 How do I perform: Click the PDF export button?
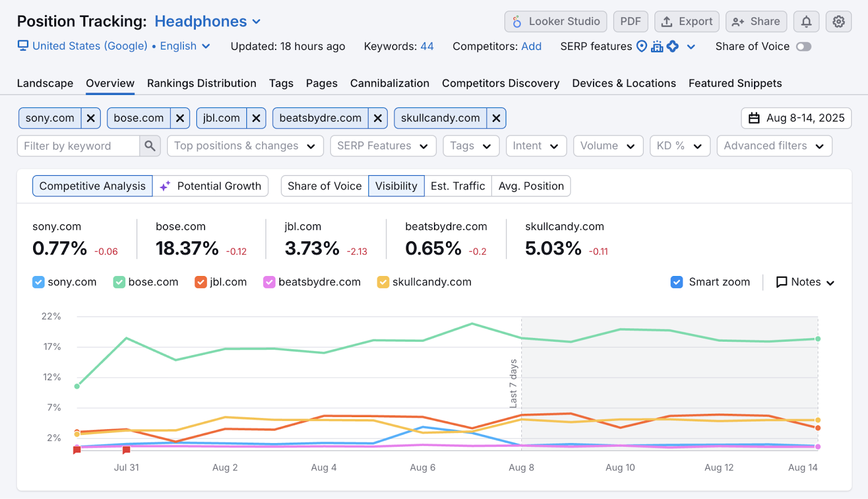click(630, 22)
